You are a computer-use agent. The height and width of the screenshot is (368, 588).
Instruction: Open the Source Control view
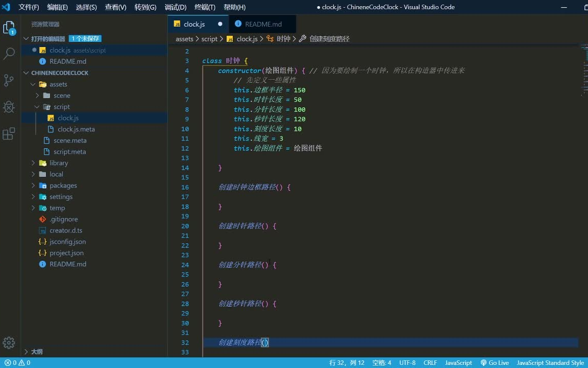pyautogui.click(x=10, y=81)
